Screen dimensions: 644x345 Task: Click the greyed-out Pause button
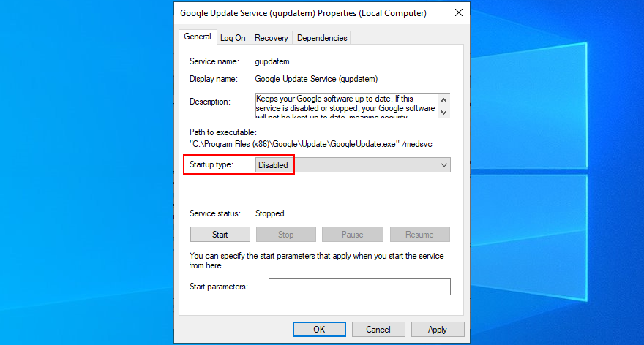pos(353,234)
